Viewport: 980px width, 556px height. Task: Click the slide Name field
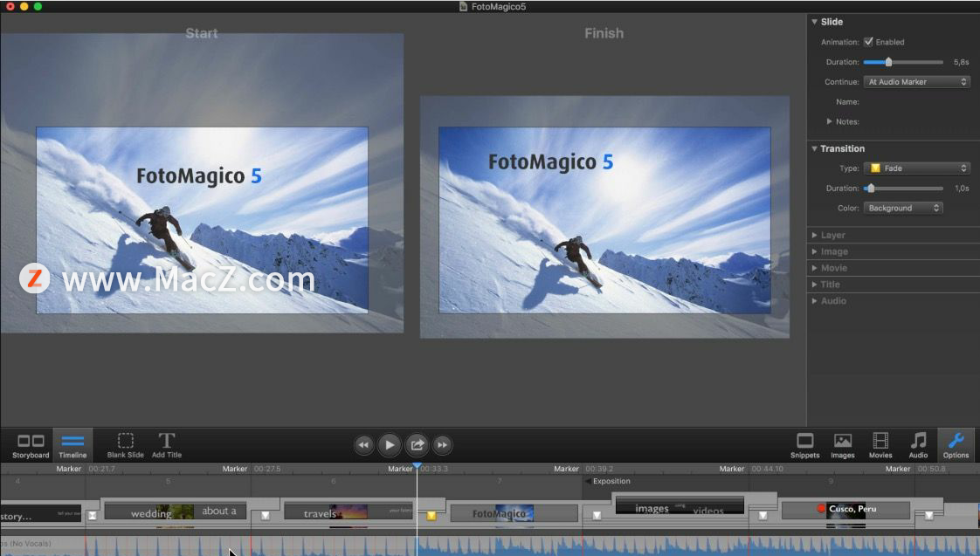pyautogui.click(x=916, y=102)
